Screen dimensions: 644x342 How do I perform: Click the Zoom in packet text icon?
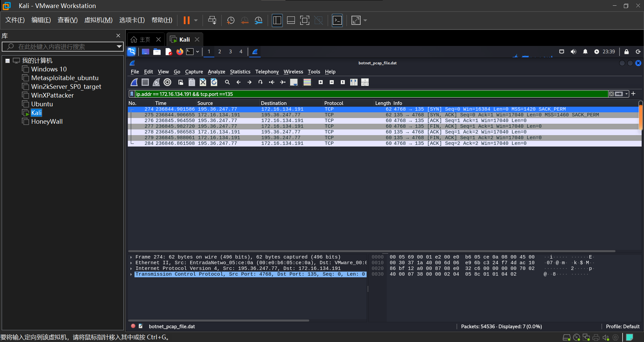(x=321, y=82)
